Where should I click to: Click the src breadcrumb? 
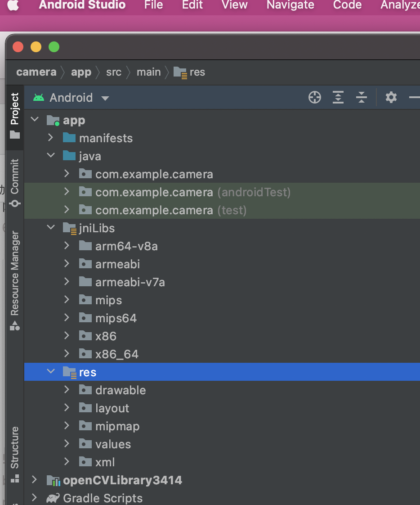point(114,72)
